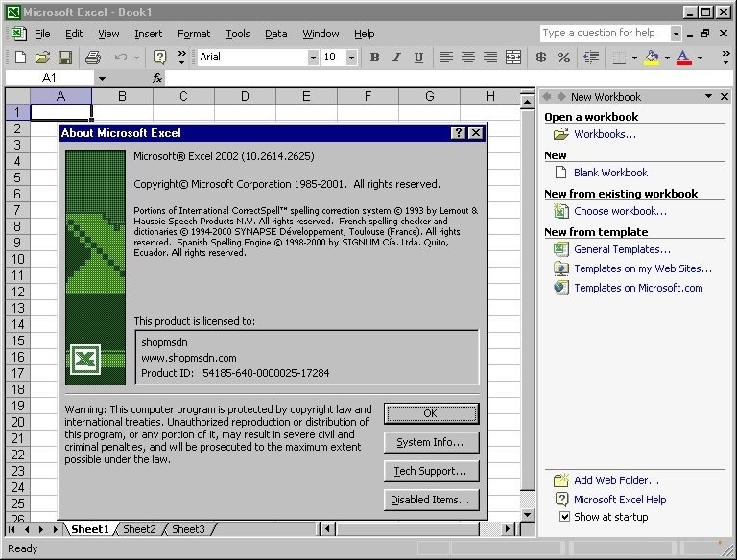Click the New blank workbook toolbar icon
737x560 pixels.
pos(20,58)
